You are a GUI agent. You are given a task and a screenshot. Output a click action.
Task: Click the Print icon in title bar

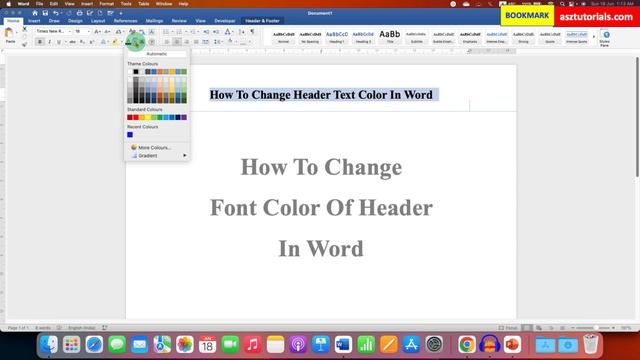click(80, 13)
